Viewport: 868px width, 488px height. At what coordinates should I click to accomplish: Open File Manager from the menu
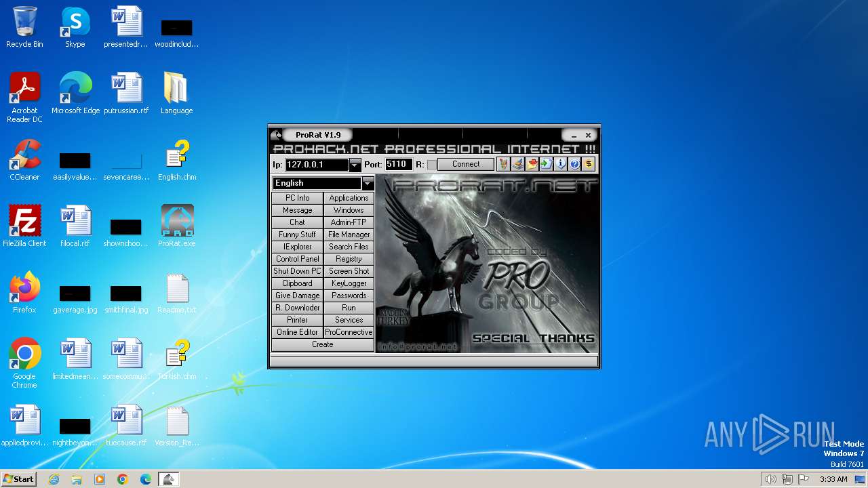click(x=349, y=235)
